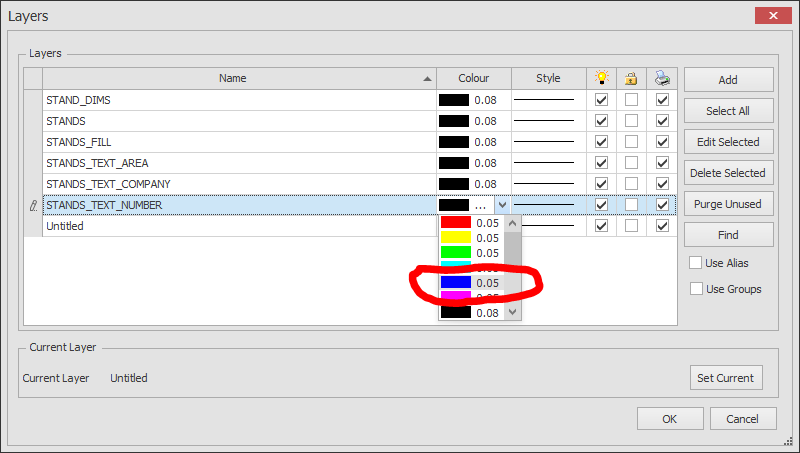Image resolution: width=800 pixels, height=453 pixels.
Task: Enable the Use Groups checkbox
Action: click(696, 289)
